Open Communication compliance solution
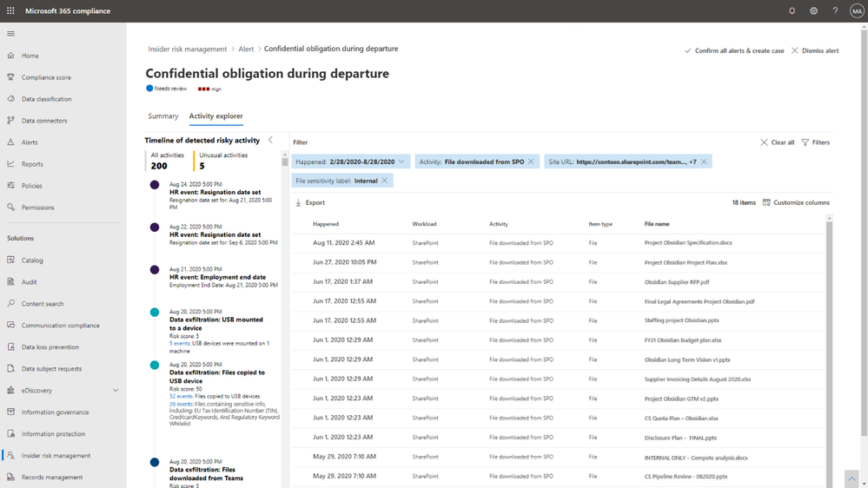 [60, 326]
